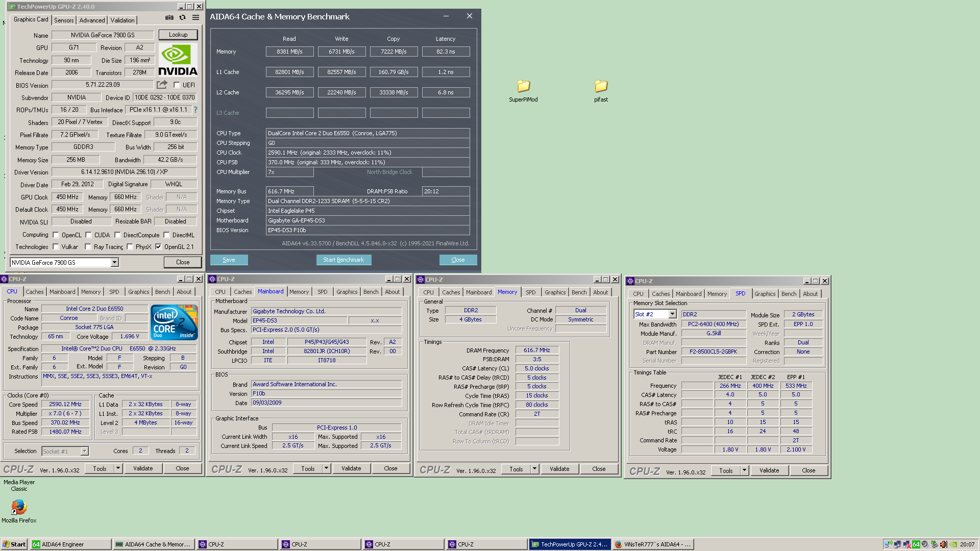This screenshot has width=980, height=551.
Task: Take a GPU-Z screenshot with camera icon
Action: click(169, 18)
